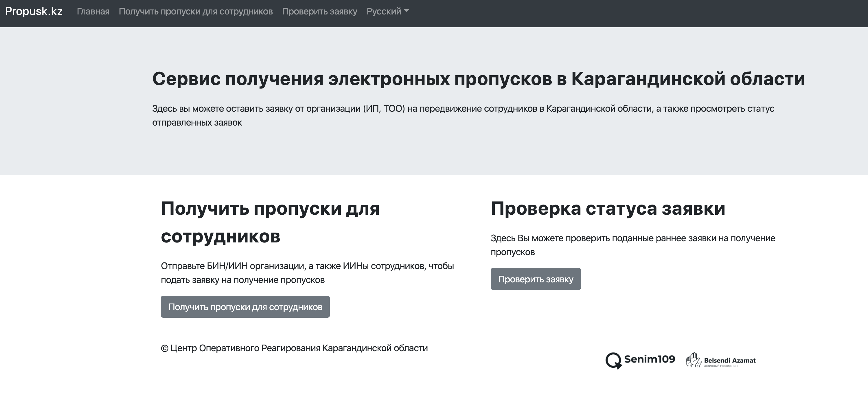Click the intro paragraph Здесь вы можете оставить заявку
The width and height of the screenshot is (868, 401).
(463, 115)
